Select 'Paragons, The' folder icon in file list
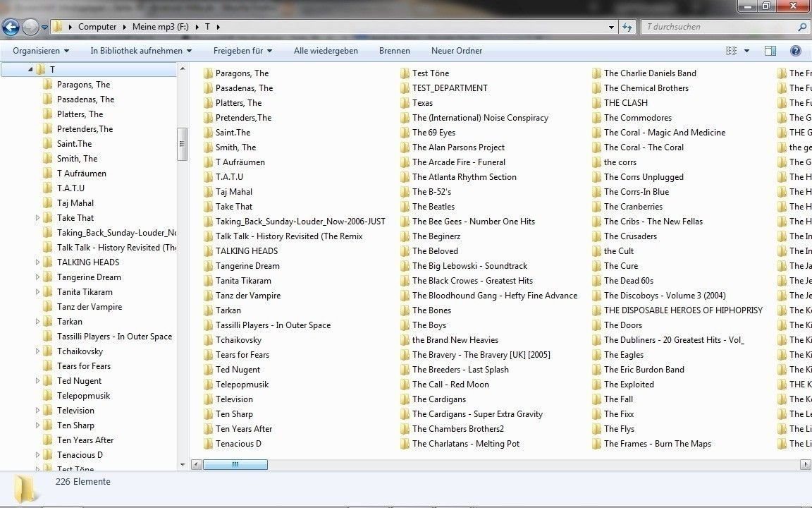This screenshot has height=508, width=812. (x=208, y=73)
